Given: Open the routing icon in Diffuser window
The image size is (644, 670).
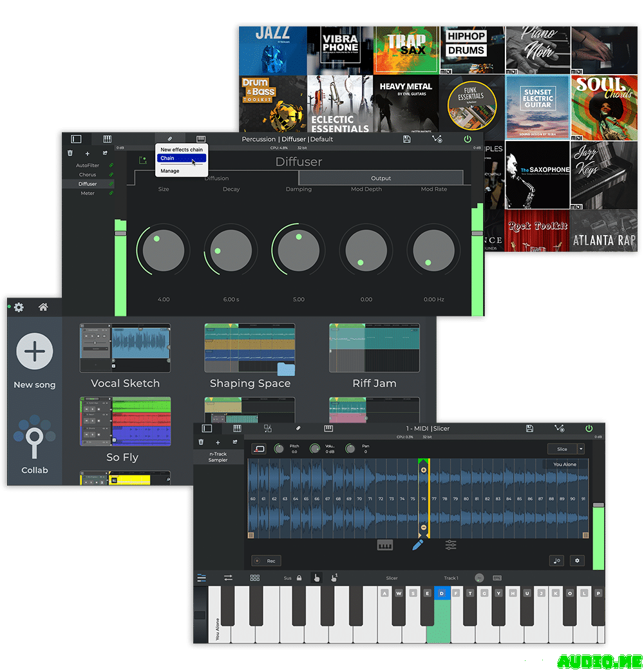Looking at the screenshot, I should (437, 139).
